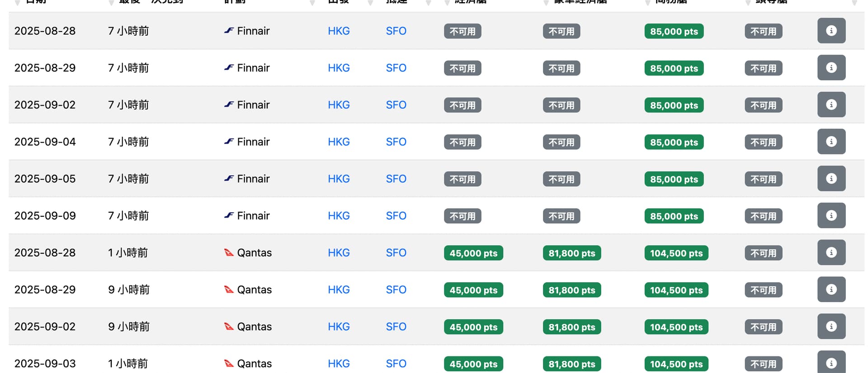Show details for Qantas 2025-08-28 flight
This screenshot has height=373, width=868.
click(831, 253)
